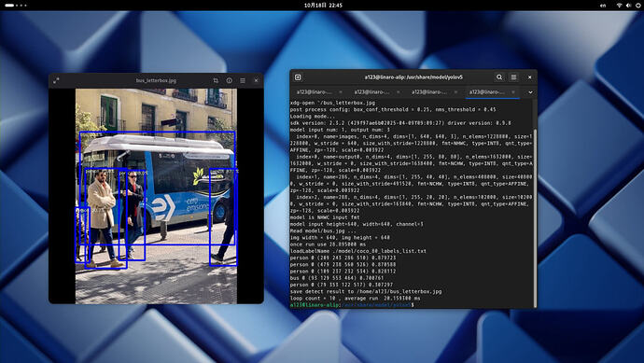Open the terminal hamburger menu
Image resolution: width=644 pixels, height=363 pixels.
pyautogui.click(x=513, y=77)
